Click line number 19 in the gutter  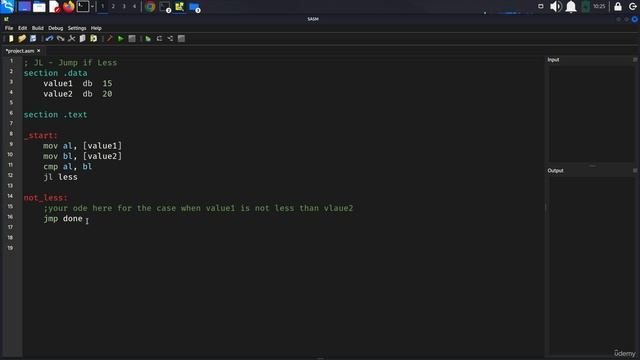pyautogui.click(x=10, y=248)
